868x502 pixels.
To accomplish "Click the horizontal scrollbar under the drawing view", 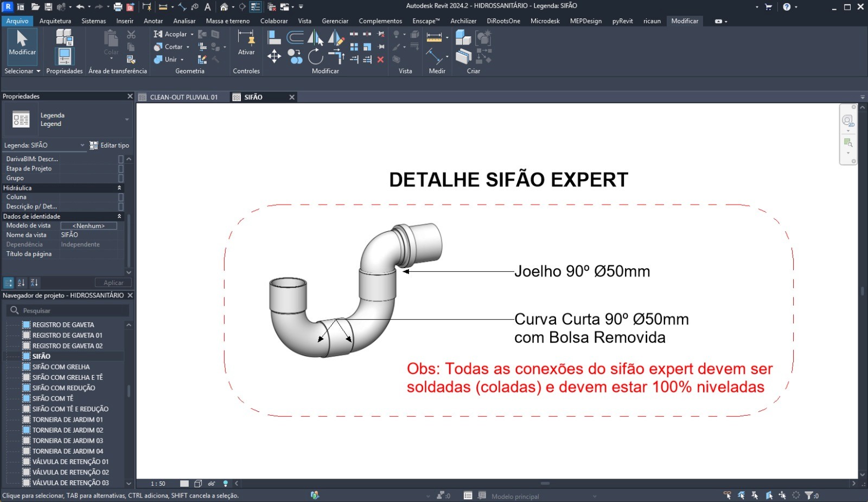I will (545, 483).
